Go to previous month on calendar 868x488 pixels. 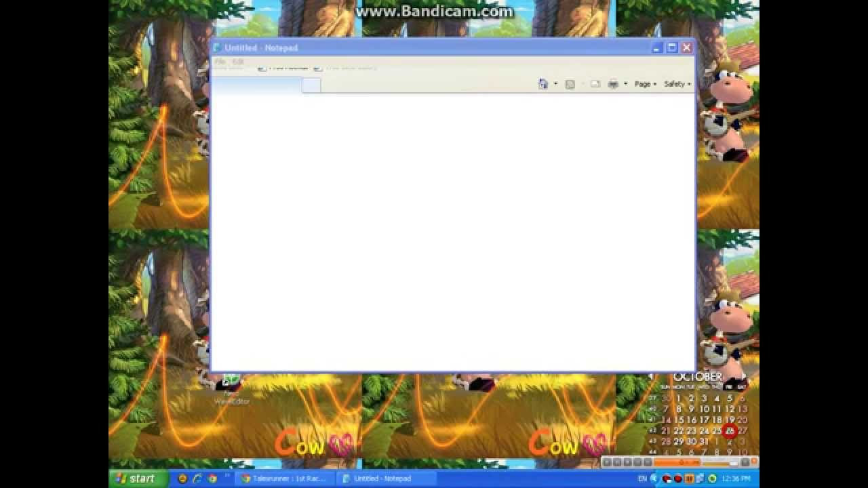[x=651, y=376]
